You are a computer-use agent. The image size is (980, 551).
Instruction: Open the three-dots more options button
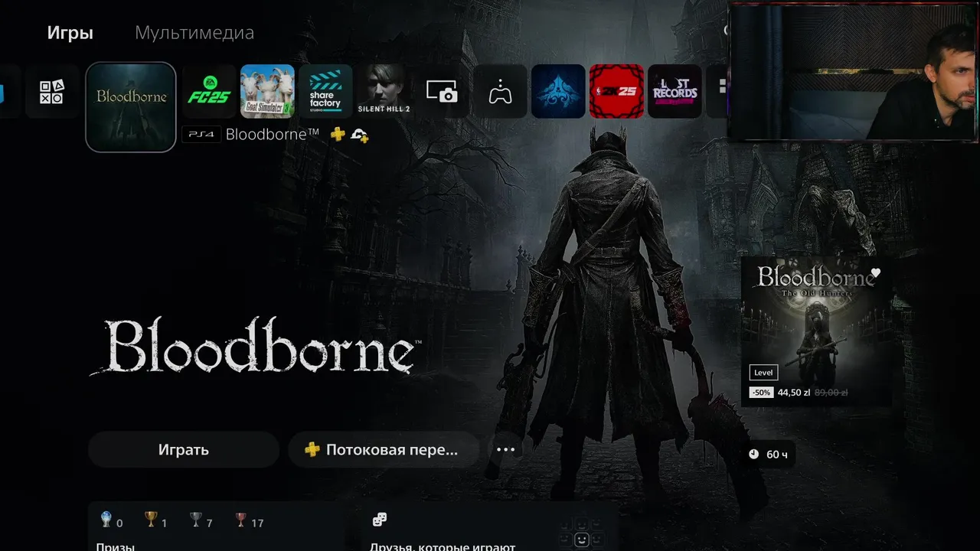pos(505,450)
